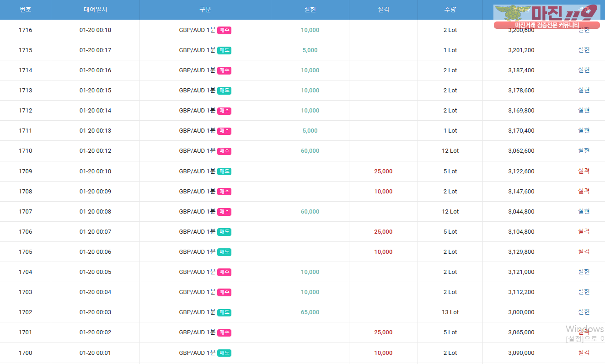Click the 수량 column header
Viewport: 605px width, 364px height.
point(450,10)
